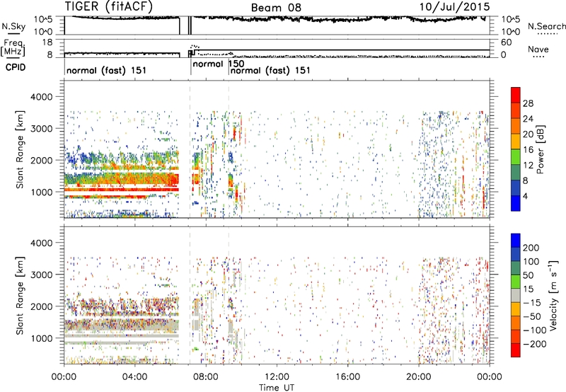Click the first 'normal (fast) 151' label near 00:00
566x392 pixels.
pos(107,70)
